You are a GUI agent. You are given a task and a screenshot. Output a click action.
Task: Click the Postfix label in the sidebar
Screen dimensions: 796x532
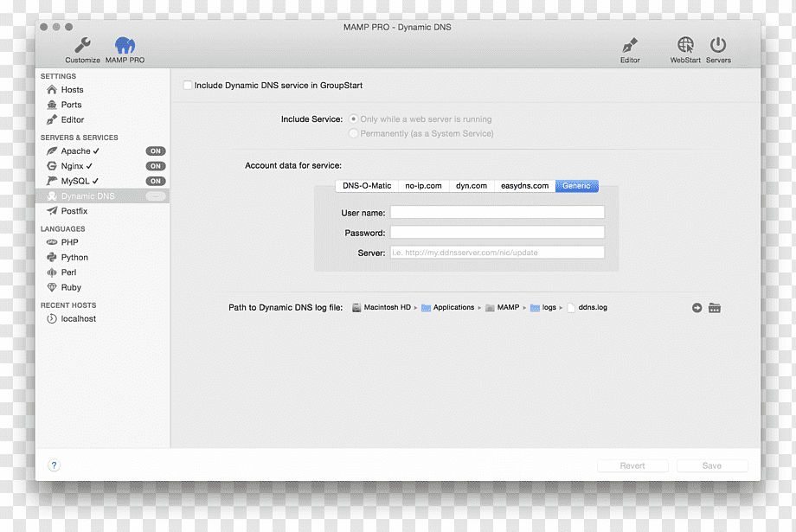point(74,211)
